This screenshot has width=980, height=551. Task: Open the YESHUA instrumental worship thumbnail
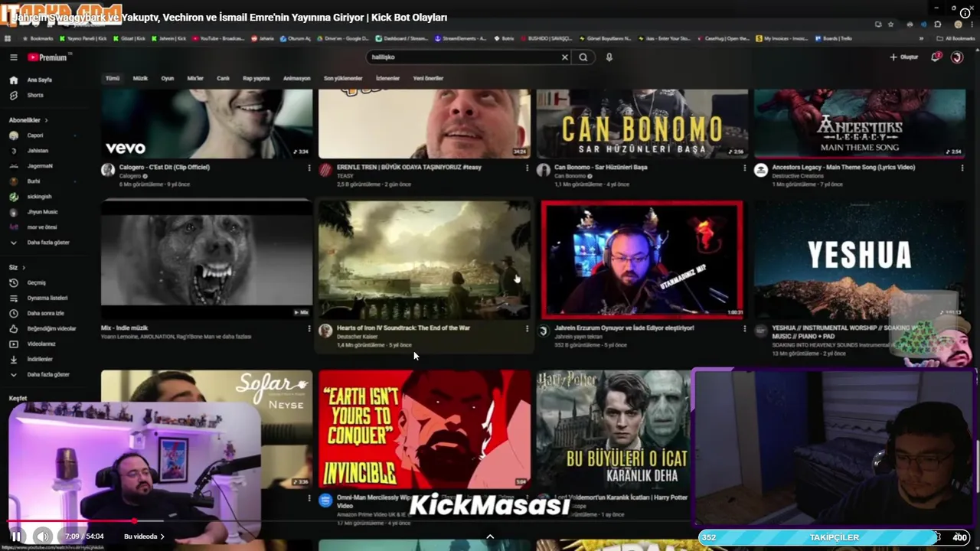point(859,260)
